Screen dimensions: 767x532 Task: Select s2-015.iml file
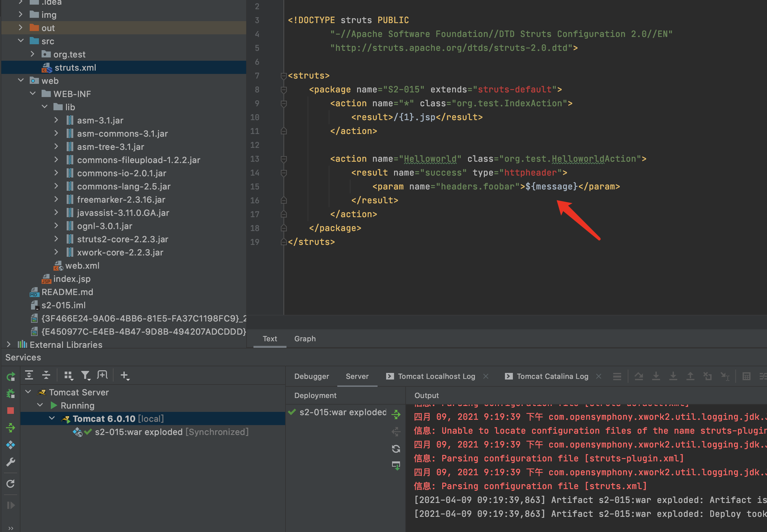(x=63, y=305)
